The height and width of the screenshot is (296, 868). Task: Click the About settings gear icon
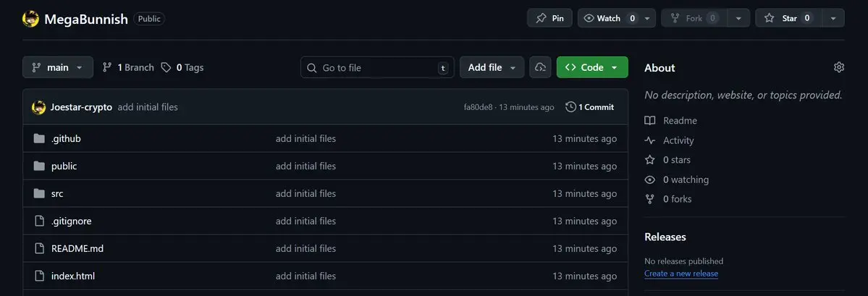838,67
